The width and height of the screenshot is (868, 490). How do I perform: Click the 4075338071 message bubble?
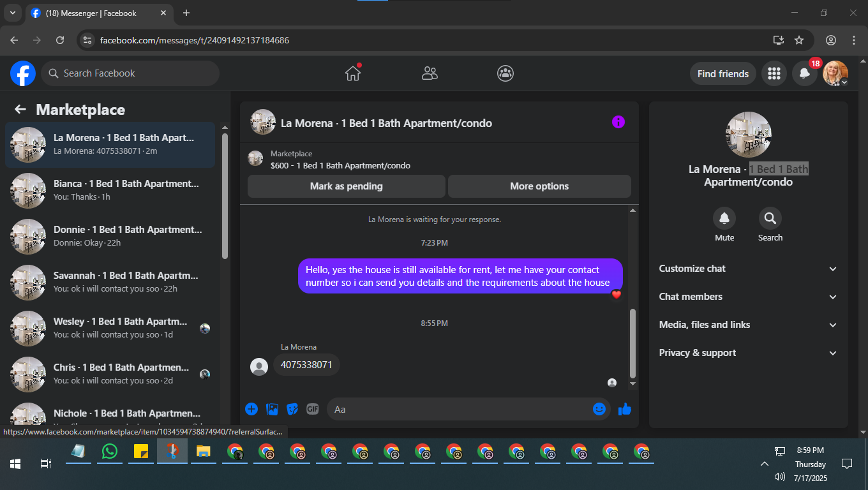pyautogui.click(x=306, y=365)
